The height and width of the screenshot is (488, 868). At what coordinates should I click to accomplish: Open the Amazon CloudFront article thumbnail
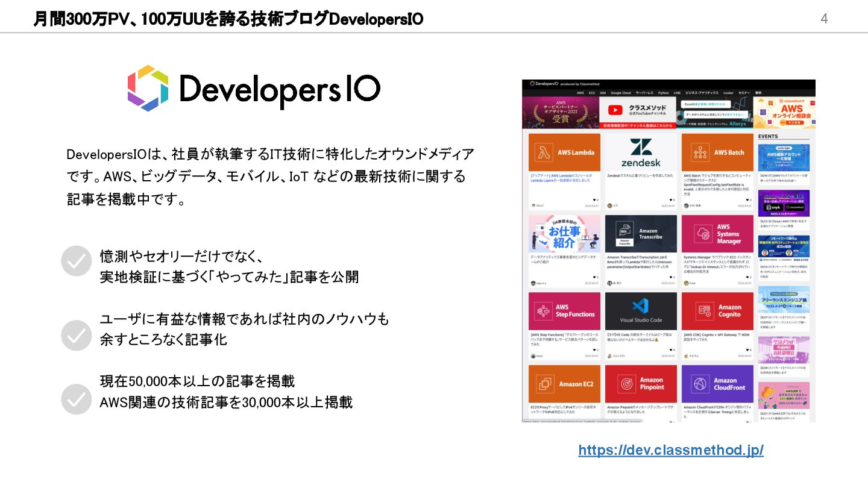point(717,384)
